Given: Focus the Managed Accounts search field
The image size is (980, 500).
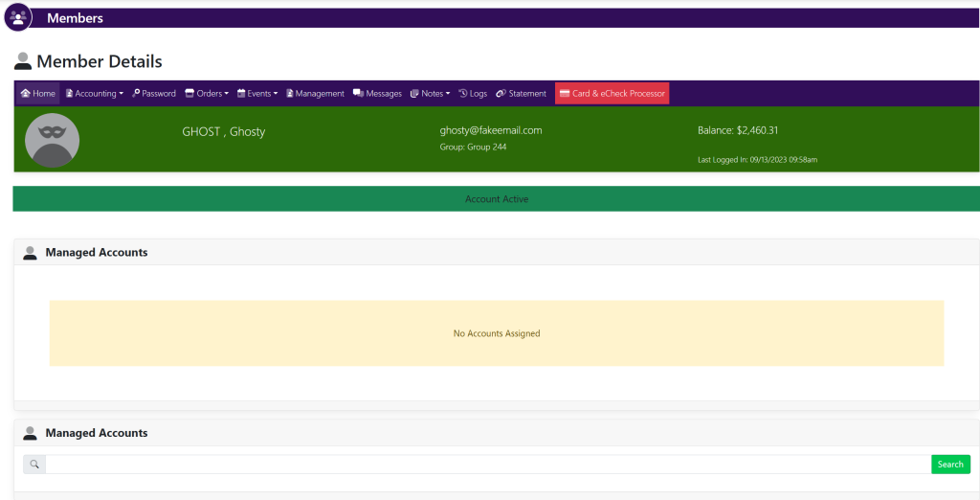Looking at the screenshot, I should pos(487,465).
